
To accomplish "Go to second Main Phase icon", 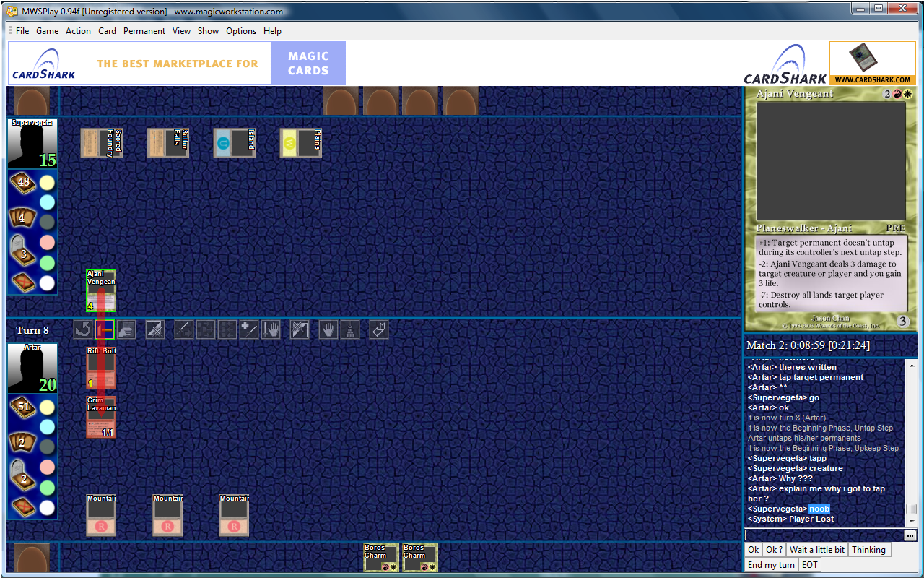I will (x=300, y=330).
